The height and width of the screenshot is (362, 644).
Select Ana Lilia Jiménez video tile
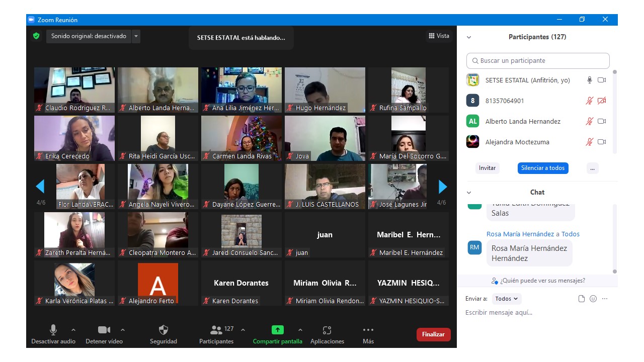pyautogui.click(x=242, y=90)
